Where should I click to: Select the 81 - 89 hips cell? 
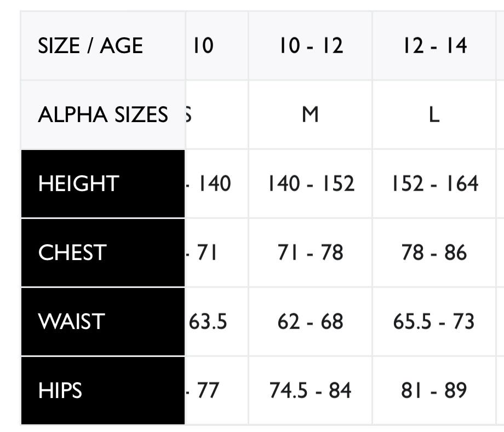434,390
